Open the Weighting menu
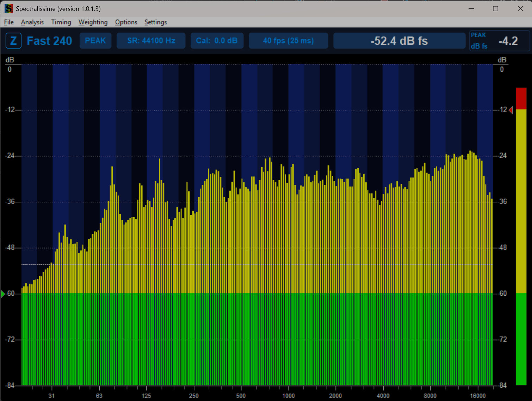 pyautogui.click(x=93, y=22)
